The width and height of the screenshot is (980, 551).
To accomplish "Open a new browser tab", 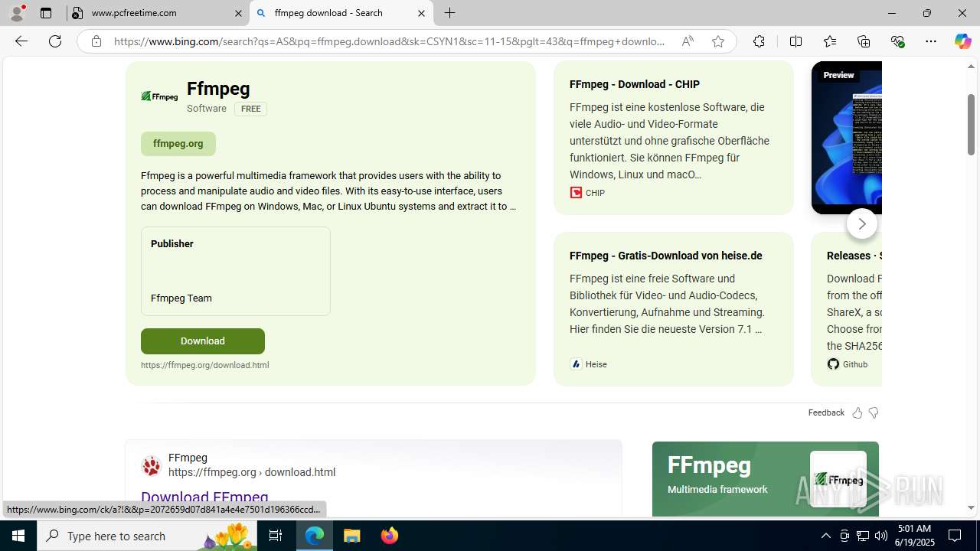I will (450, 13).
